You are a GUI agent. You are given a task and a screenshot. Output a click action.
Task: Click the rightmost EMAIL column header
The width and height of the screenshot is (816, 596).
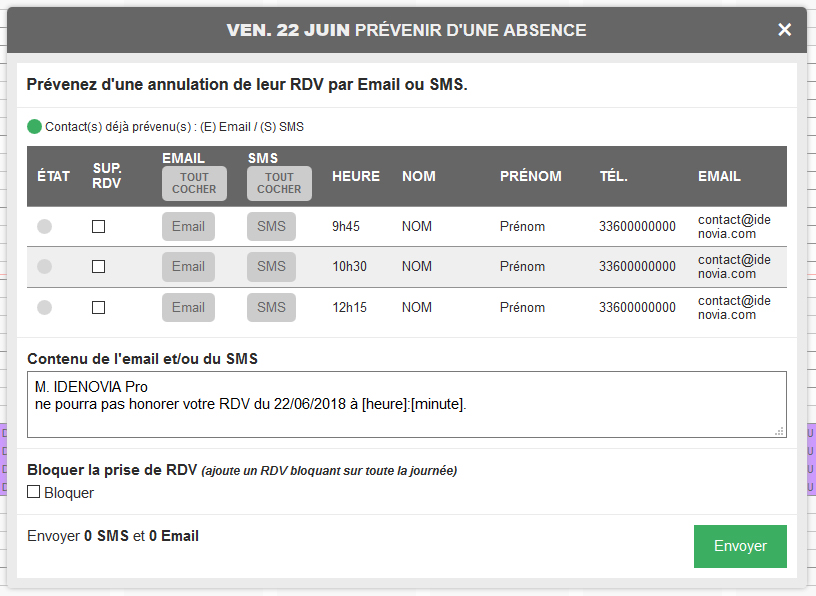[x=719, y=176]
